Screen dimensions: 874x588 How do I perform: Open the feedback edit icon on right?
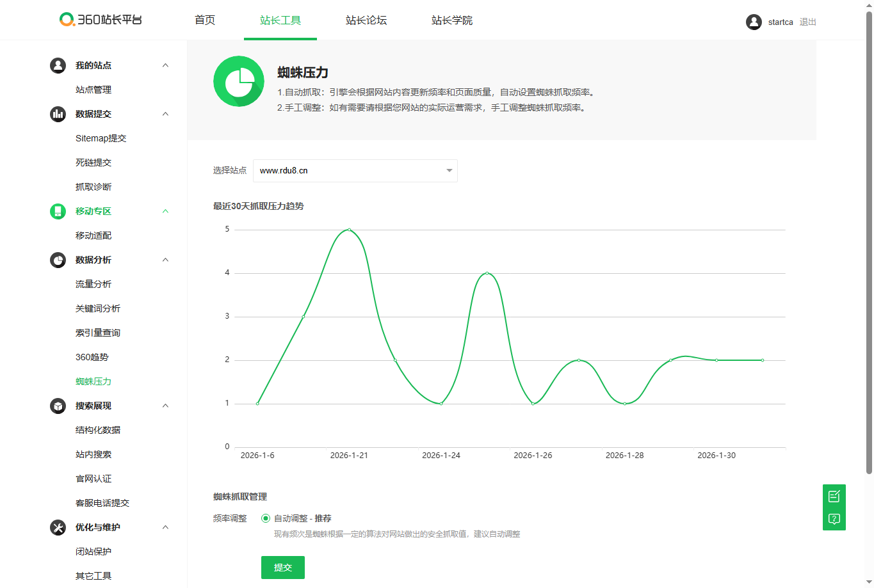(834, 496)
